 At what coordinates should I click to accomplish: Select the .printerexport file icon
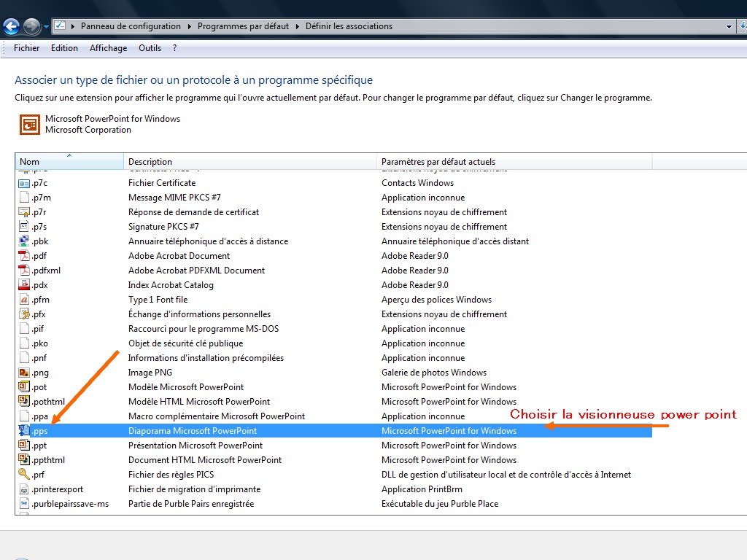[24, 489]
